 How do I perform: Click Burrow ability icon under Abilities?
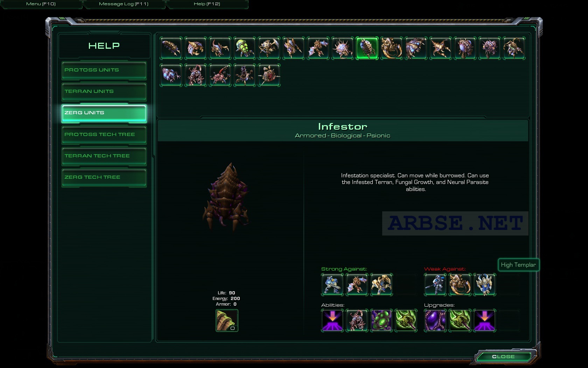pyautogui.click(x=332, y=320)
